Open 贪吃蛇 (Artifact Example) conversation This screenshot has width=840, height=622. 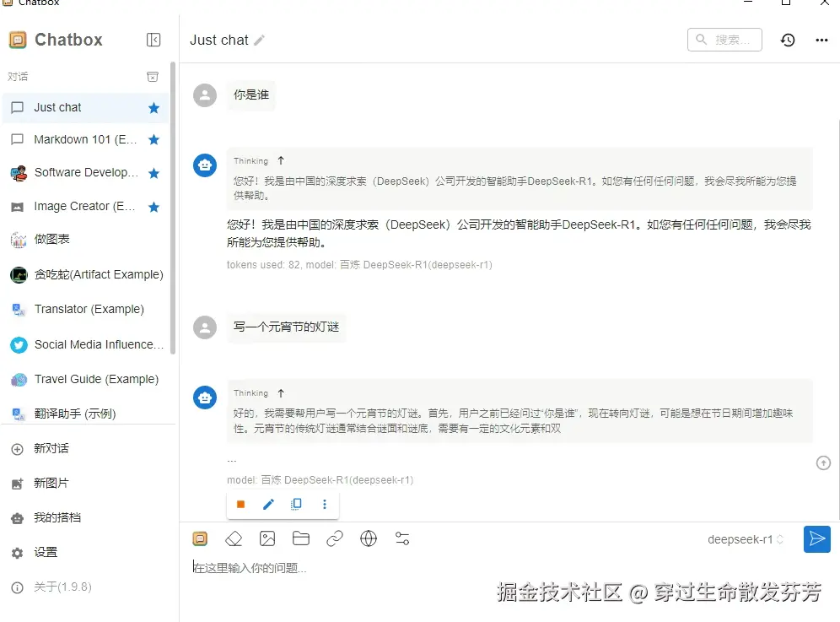tap(86, 274)
